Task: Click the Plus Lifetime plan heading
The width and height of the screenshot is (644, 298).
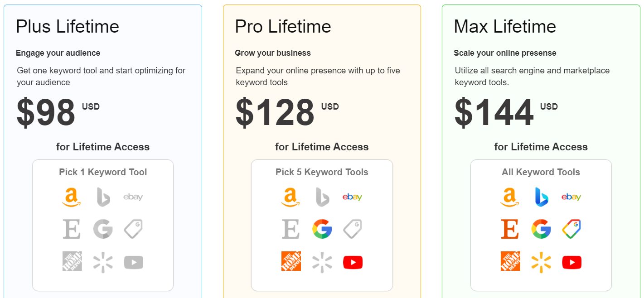Action: 68,27
